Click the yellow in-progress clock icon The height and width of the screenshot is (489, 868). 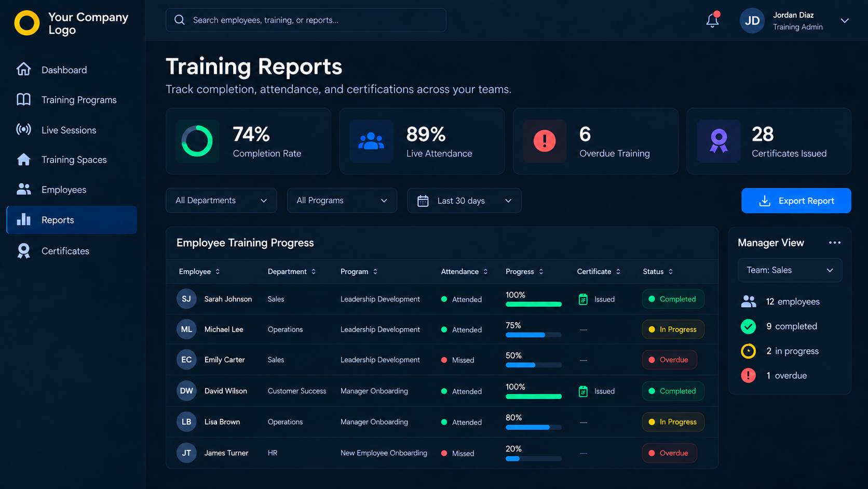[748, 351]
